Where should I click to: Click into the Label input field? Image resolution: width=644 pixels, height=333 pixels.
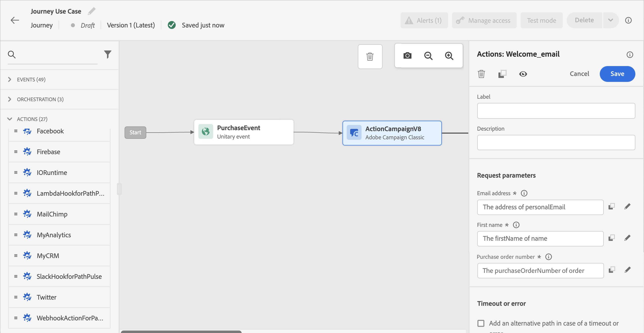[x=556, y=111]
